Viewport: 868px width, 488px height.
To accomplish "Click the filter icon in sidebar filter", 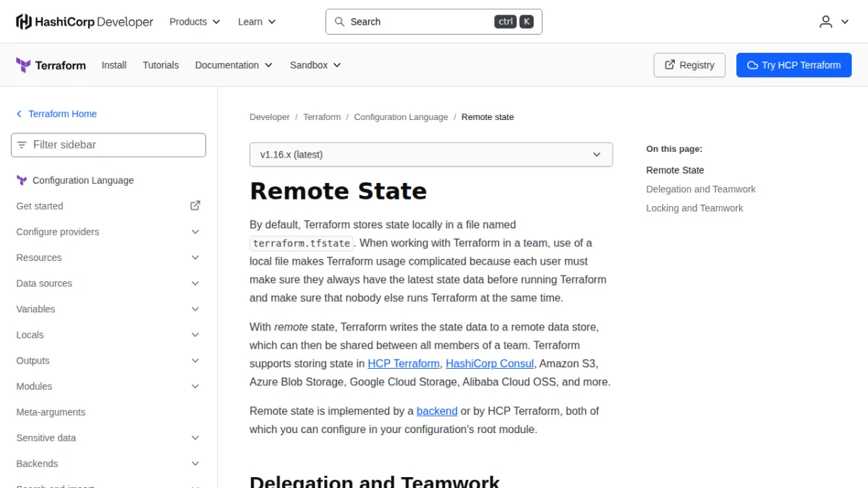I will (22, 145).
